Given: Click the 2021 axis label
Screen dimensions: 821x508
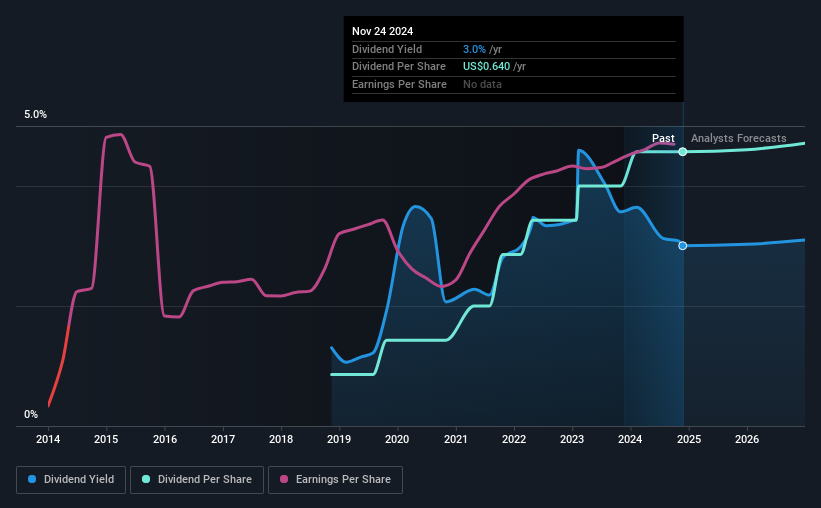Looking at the screenshot, I should point(456,439).
